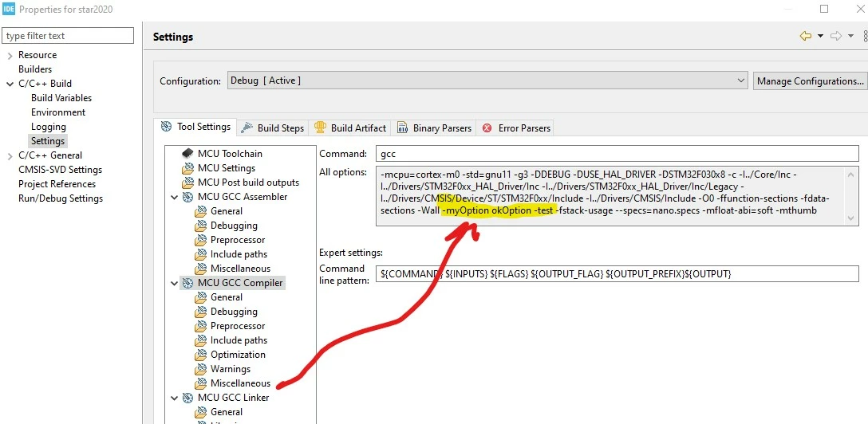This screenshot has width=868, height=424.
Task: Click the MCU GCC Assembler tool icon
Action: (x=187, y=197)
